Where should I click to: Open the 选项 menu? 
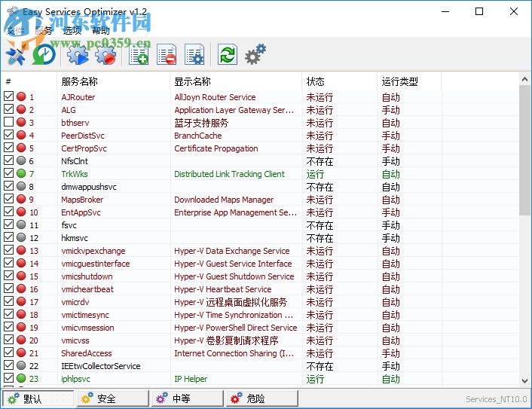[72, 31]
